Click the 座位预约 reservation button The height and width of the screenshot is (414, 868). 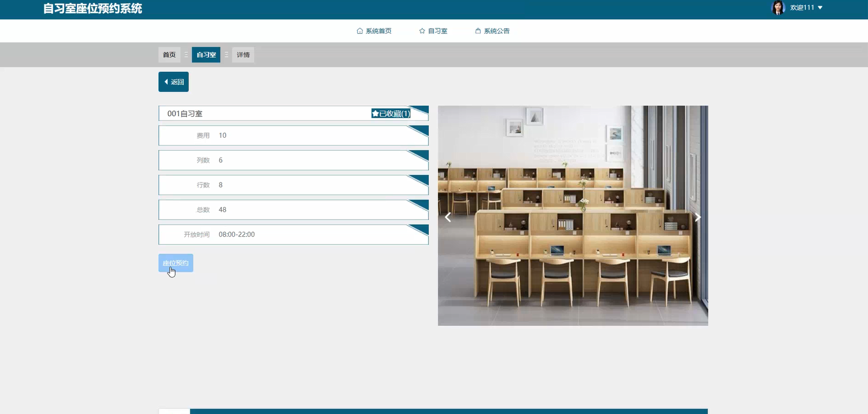tap(176, 263)
